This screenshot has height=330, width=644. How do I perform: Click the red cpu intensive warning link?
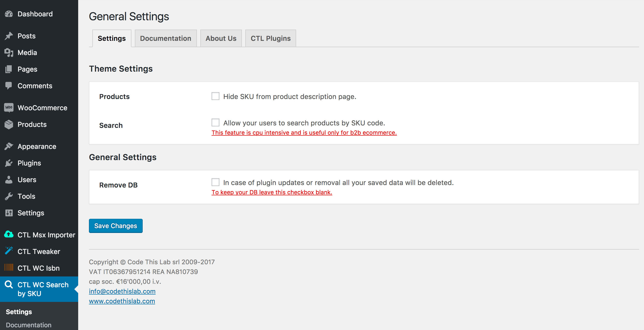[304, 132]
